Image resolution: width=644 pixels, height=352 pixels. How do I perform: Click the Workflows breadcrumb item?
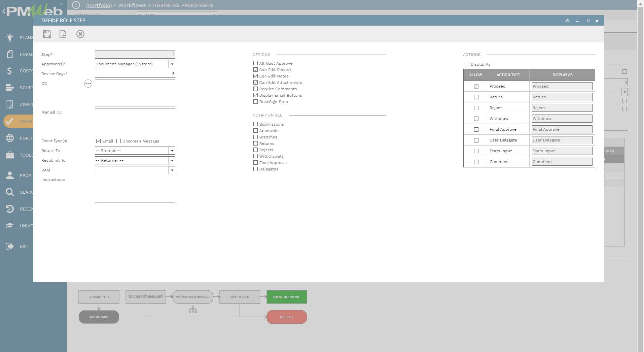(132, 5)
